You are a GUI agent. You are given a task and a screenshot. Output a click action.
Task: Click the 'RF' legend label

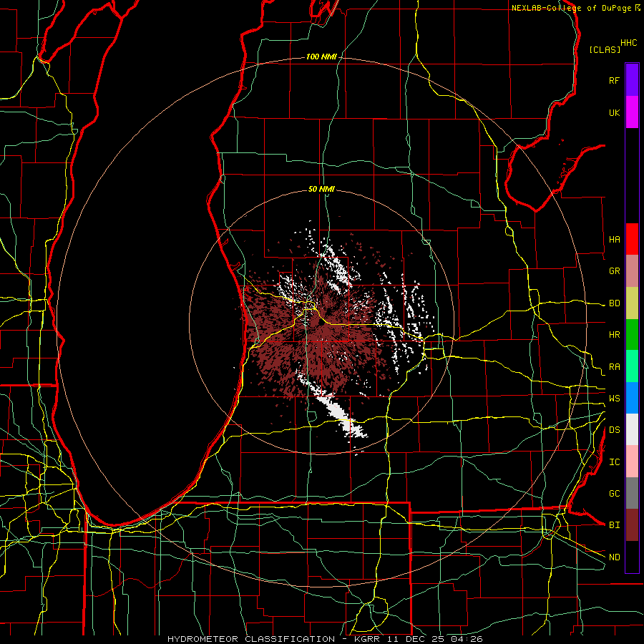coord(614,80)
